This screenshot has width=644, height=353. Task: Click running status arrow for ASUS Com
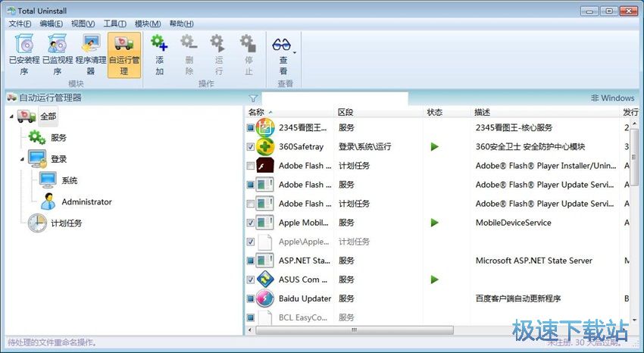click(435, 280)
